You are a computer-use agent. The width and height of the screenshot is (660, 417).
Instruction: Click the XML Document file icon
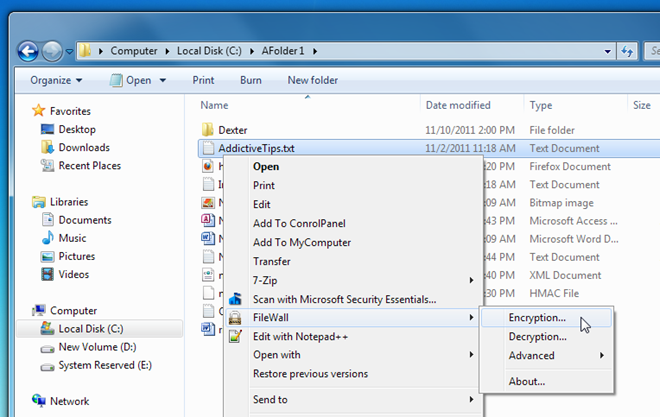208,275
